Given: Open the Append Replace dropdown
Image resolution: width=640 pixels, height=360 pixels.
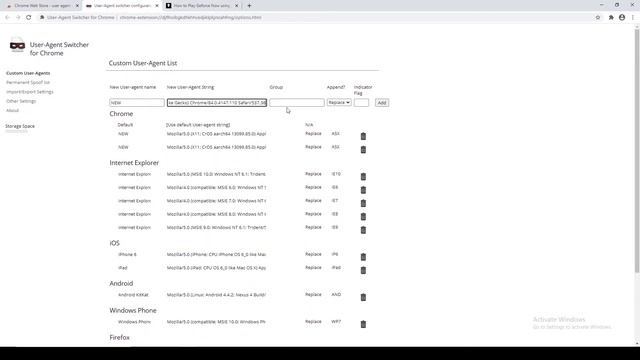Looking at the screenshot, I should 339,102.
